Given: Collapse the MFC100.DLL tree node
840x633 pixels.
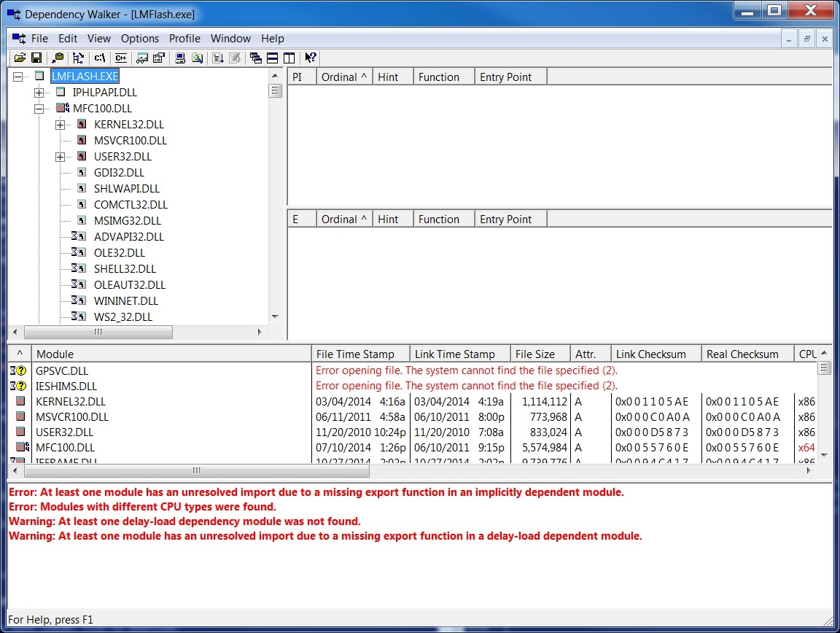Looking at the screenshot, I should [x=39, y=109].
